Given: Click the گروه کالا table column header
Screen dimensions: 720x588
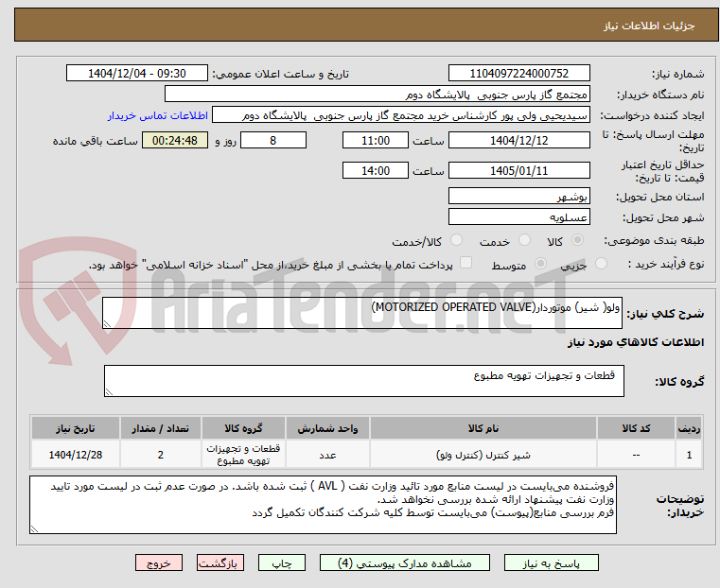Looking at the screenshot, I should 243,428.
